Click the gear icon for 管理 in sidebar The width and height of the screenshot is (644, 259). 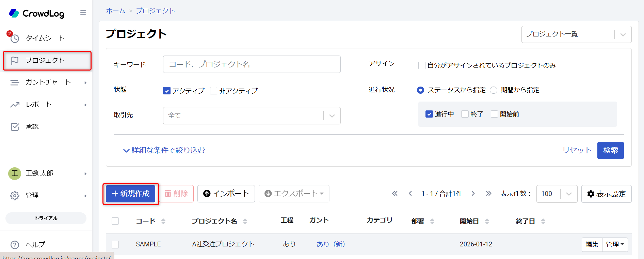15,196
